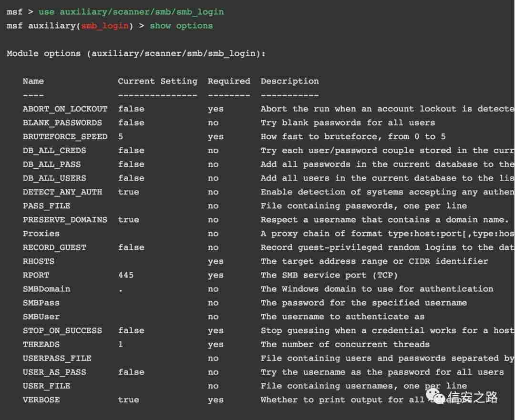Viewport: 515px width, 420px height.
Task: Click the THREADS option name
Action: (41, 344)
